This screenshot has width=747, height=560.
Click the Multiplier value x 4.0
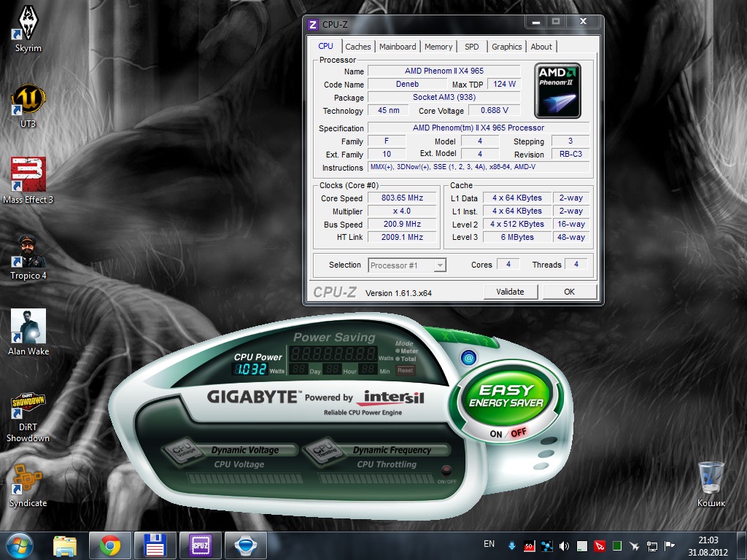click(x=402, y=211)
